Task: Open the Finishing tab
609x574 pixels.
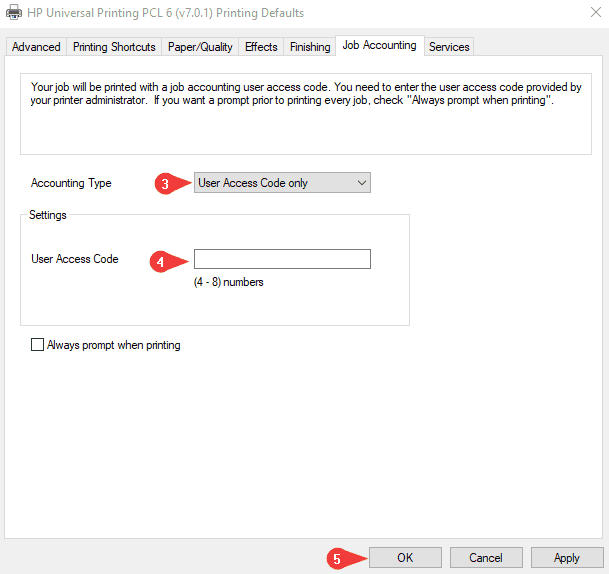Action: click(x=309, y=47)
